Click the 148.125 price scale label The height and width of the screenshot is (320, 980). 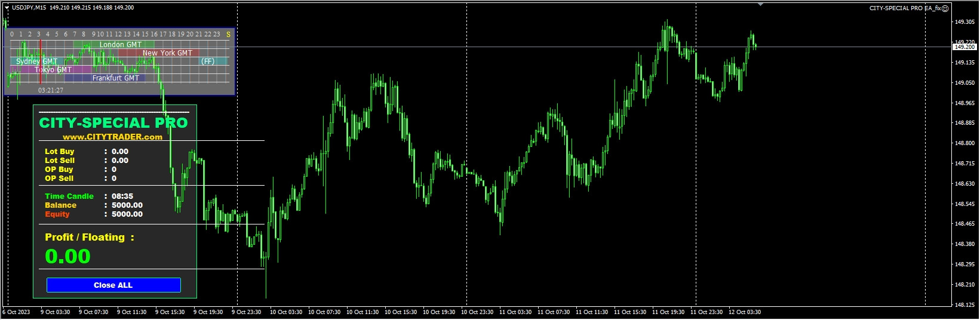[964, 304]
